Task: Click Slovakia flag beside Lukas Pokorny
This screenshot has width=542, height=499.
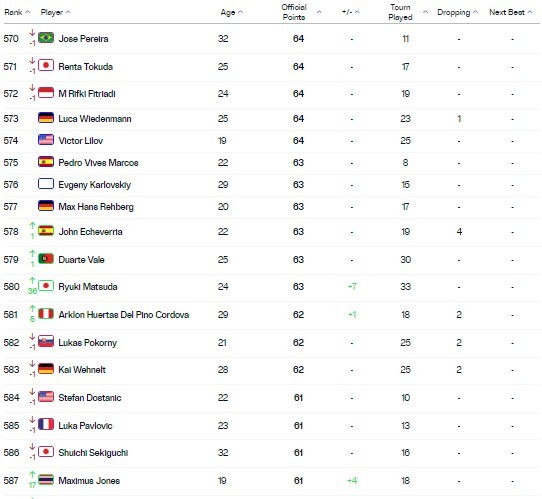Action: coord(46,341)
